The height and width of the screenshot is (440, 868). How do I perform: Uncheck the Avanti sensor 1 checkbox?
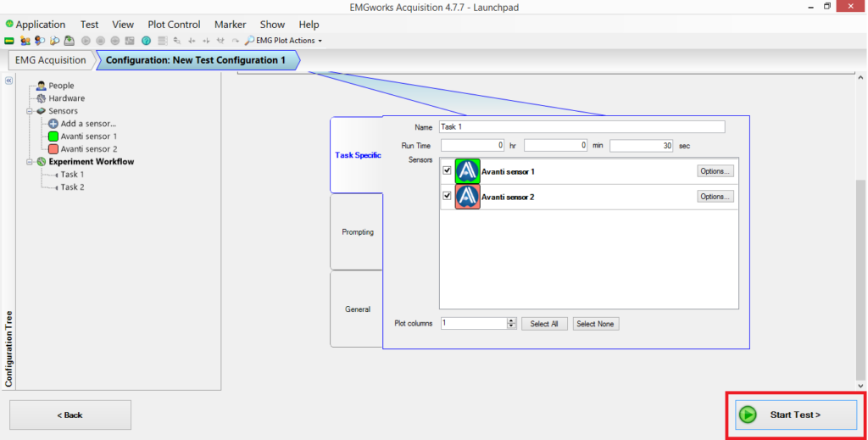(x=447, y=170)
